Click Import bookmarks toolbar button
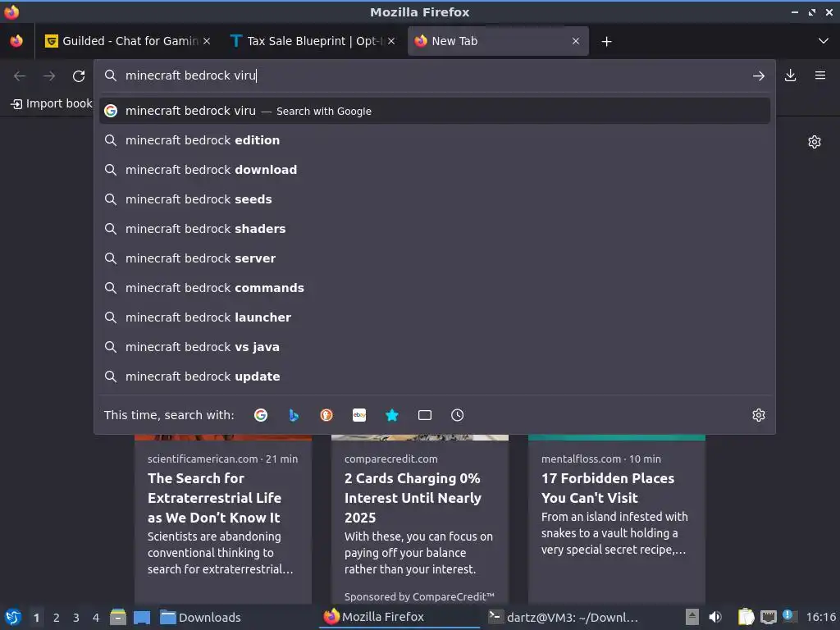The image size is (840, 630). 52,103
